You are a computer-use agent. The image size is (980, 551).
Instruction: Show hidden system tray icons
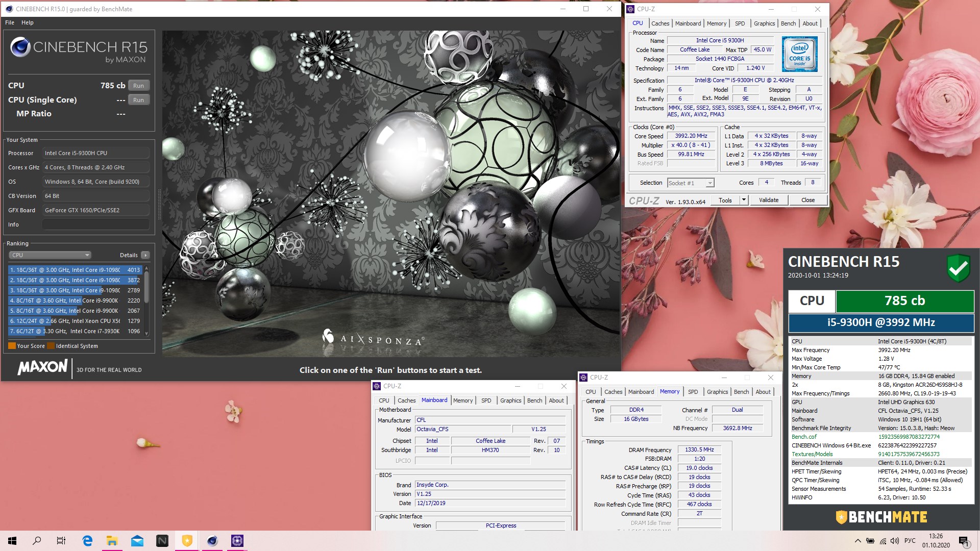tap(858, 541)
